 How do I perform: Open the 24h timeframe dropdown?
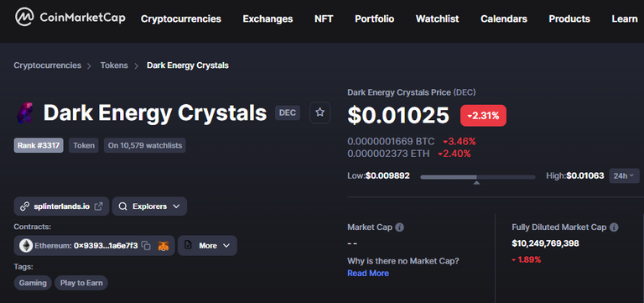tap(624, 175)
